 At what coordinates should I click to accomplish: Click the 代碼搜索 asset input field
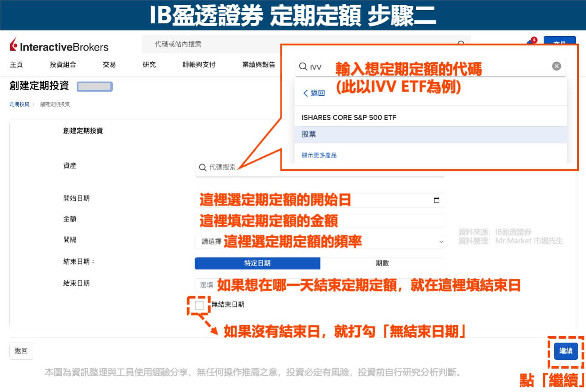click(320, 168)
